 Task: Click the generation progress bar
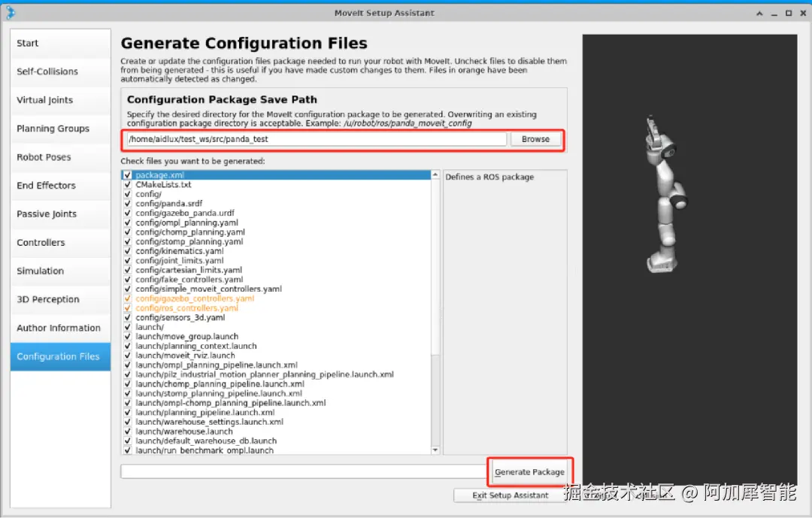pyautogui.click(x=304, y=471)
